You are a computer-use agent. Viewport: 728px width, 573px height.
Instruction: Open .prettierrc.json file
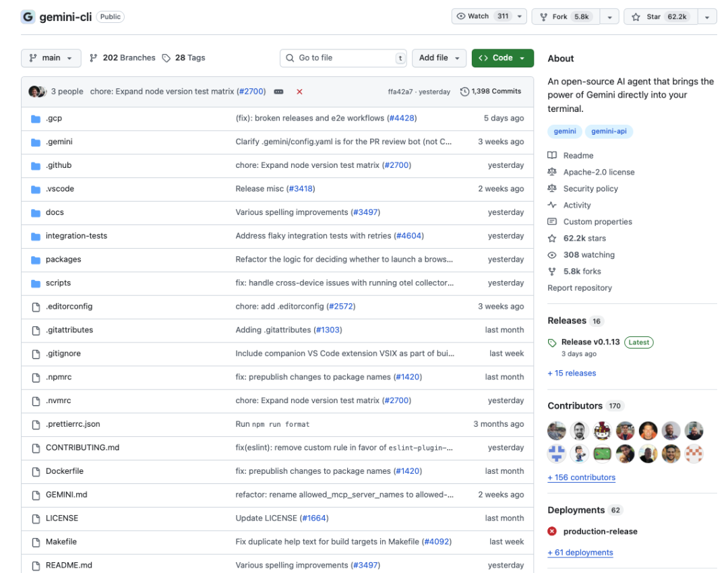point(72,424)
